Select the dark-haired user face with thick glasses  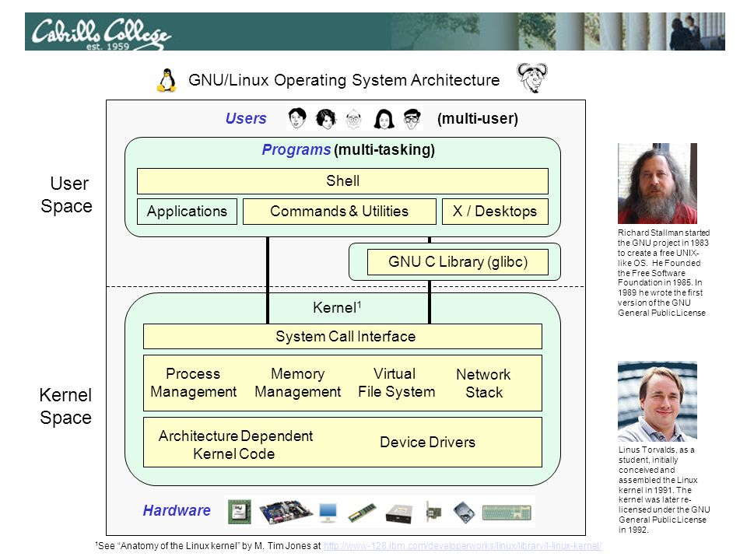(x=412, y=119)
